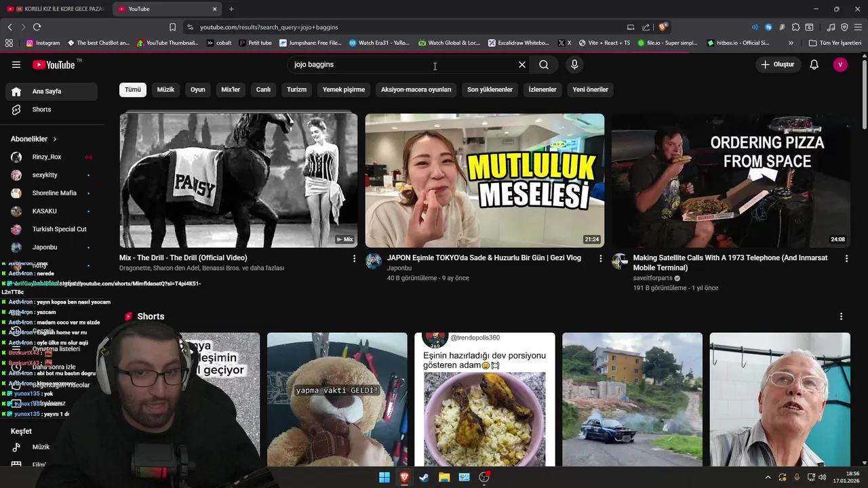Open the drifting car short
Screen dimensions: 868x488
tap(632, 399)
